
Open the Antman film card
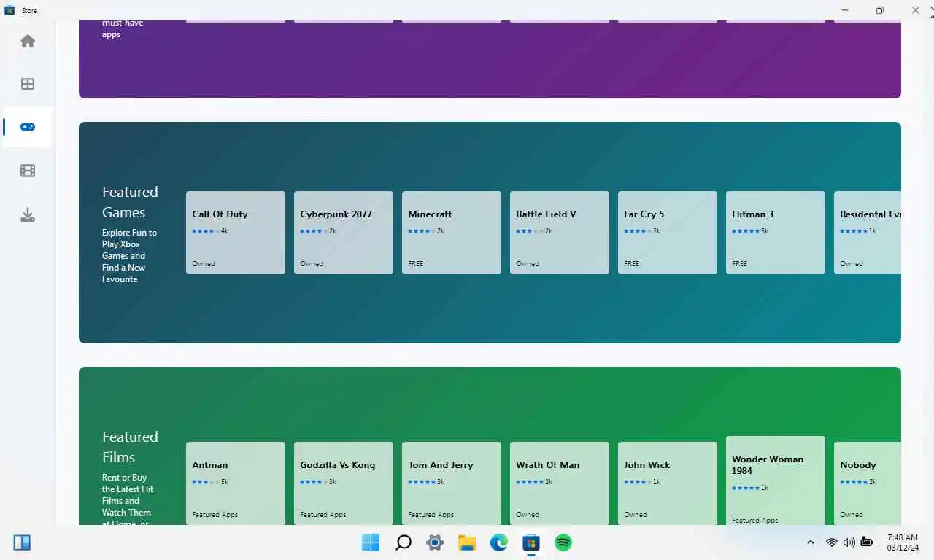pos(236,483)
